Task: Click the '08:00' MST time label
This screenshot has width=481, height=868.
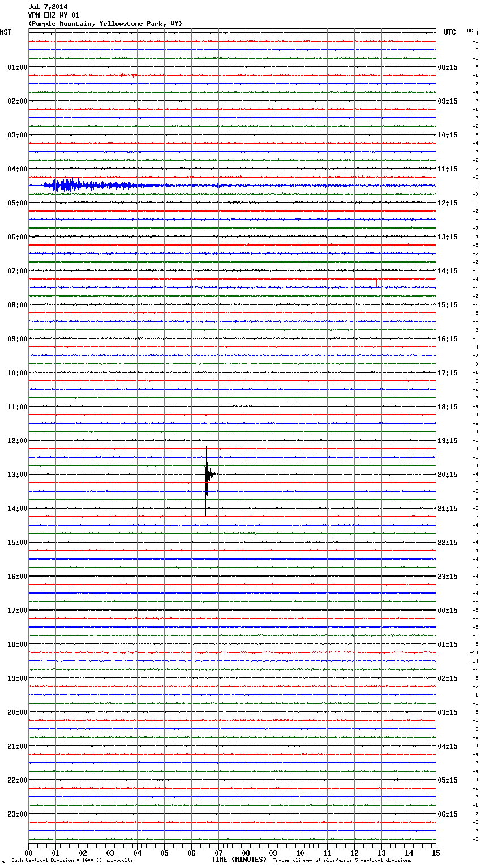Action: tap(17, 305)
